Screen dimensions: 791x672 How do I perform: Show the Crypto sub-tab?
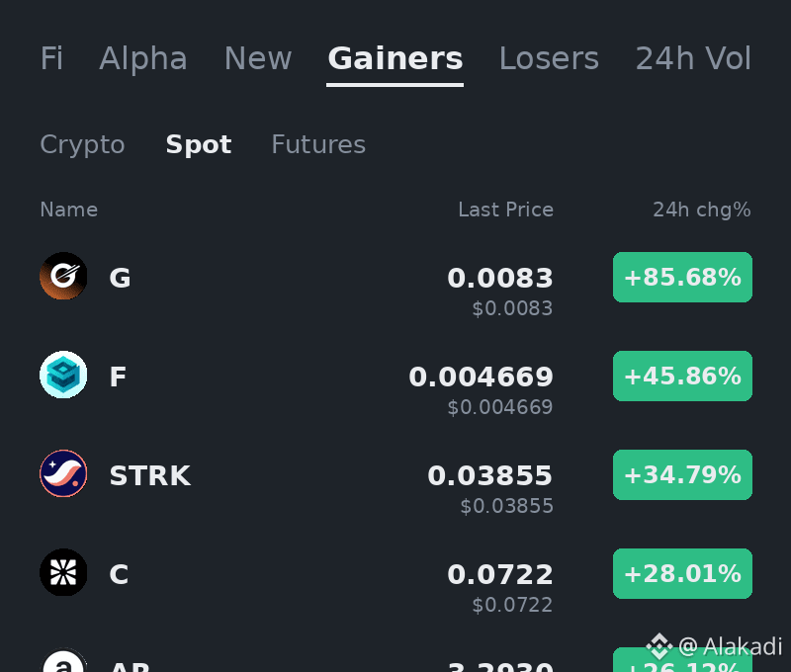(x=82, y=145)
